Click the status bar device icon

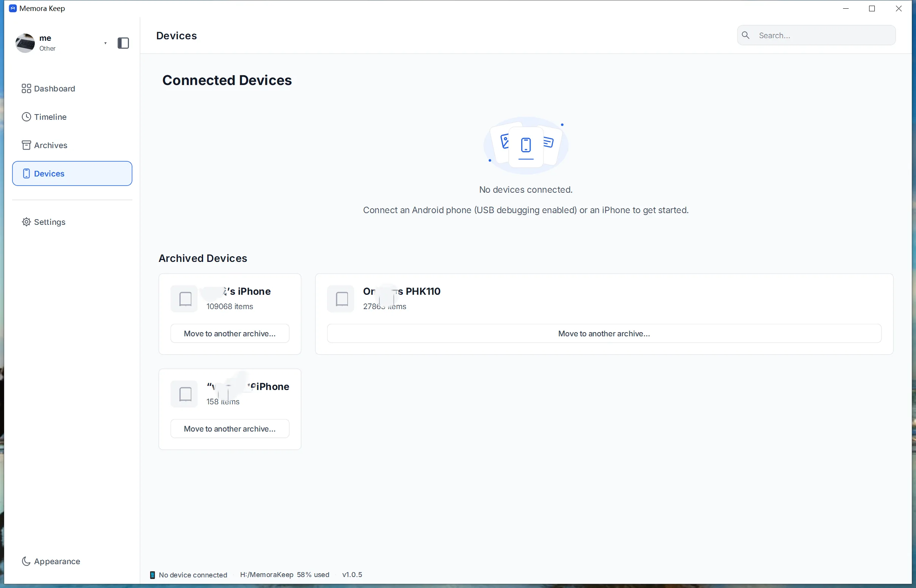click(152, 575)
